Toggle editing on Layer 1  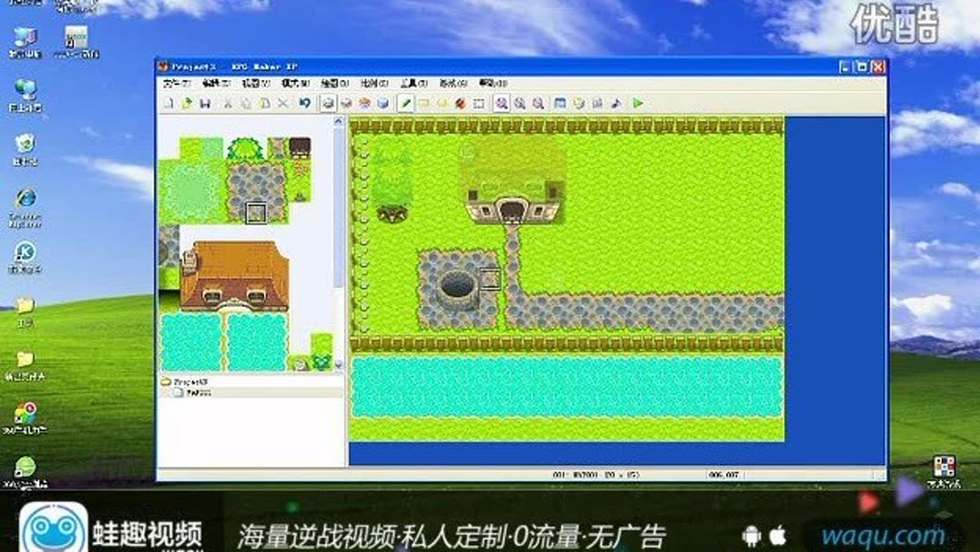point(328,102)
